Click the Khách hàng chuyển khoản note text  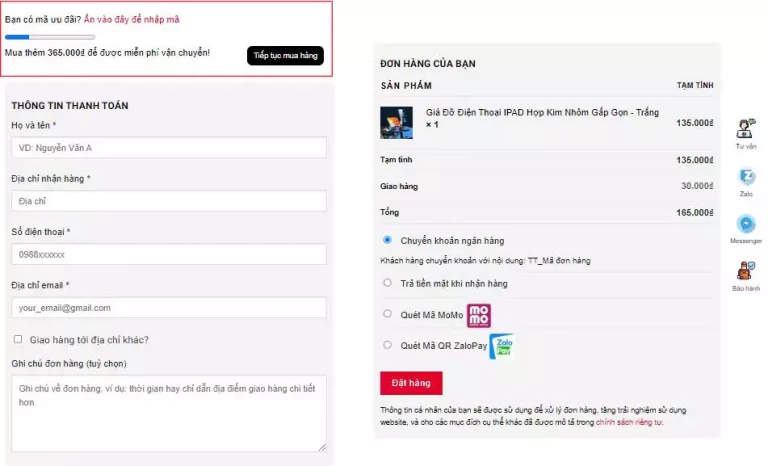(x=485, y=261)
